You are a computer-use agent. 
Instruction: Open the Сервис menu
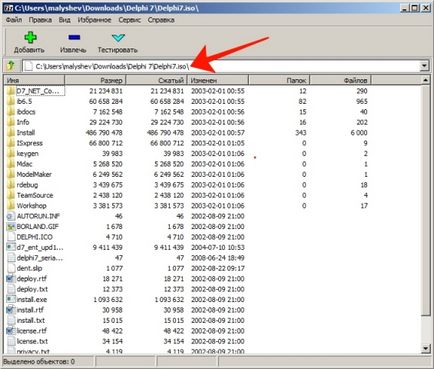pyautogui.click(x=129, y=20)
